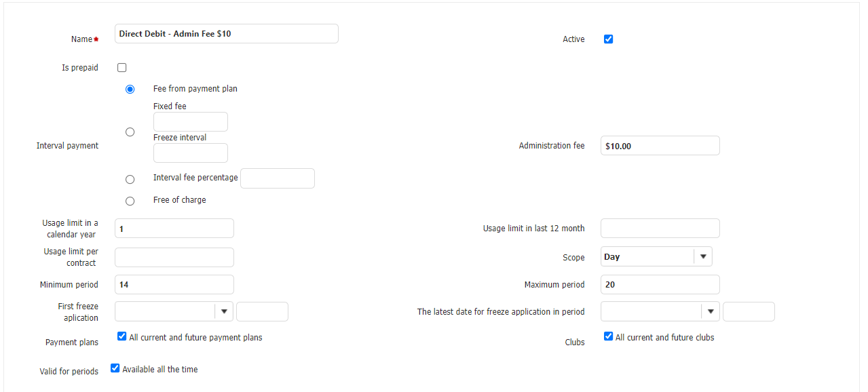Viewport: 868px width, 392px height.
Task: Click the Maximum period field
Action: pyautogui.click(x=660, y=285)
